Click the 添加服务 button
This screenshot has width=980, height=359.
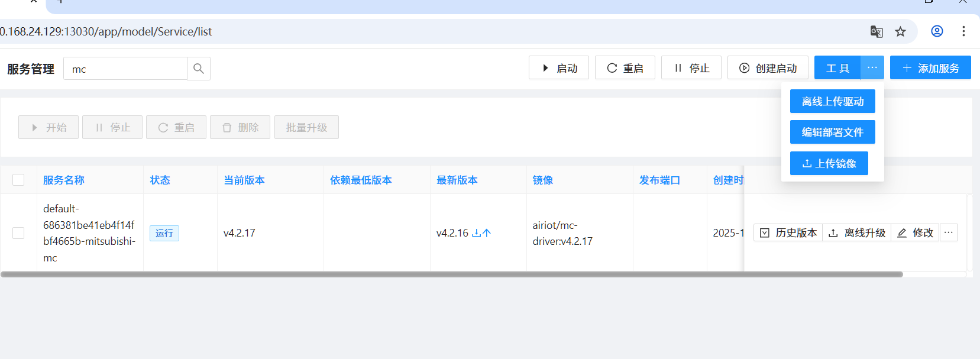click(x=930, y=67)
